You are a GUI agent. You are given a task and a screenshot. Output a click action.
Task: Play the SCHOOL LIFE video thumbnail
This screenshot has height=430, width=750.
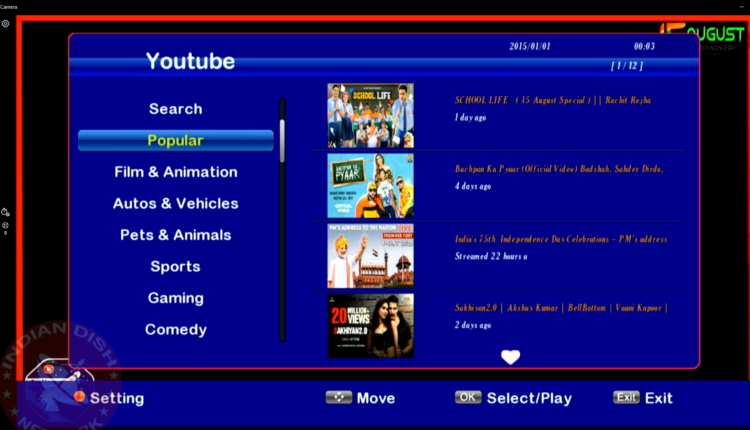(x=370, y=115)
